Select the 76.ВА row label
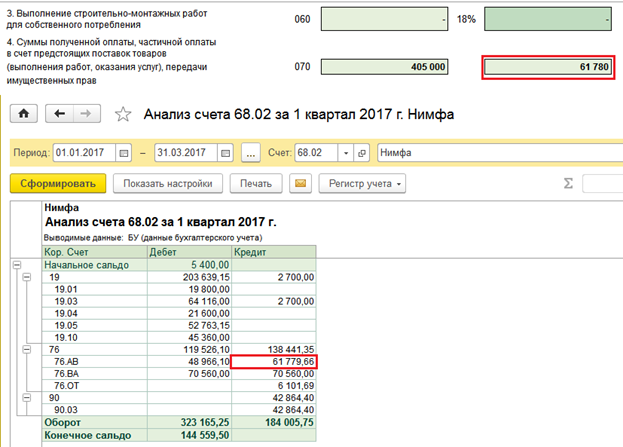 (x=66, y=373)
